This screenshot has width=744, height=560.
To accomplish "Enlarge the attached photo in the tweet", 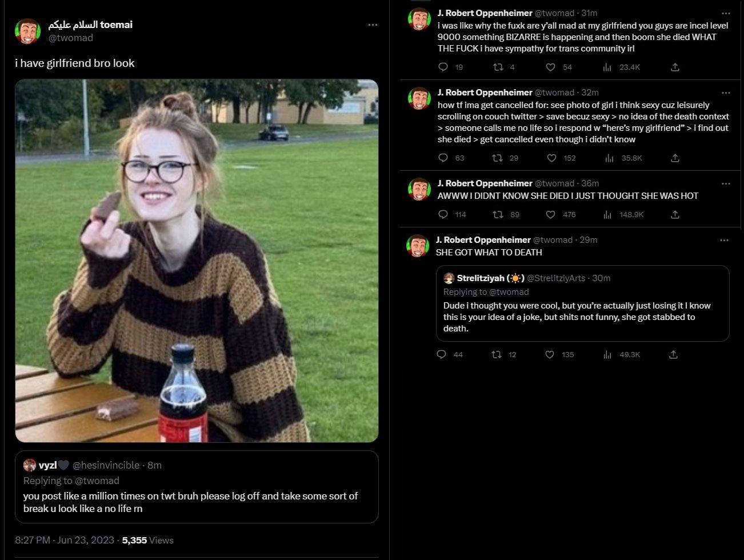I will (x=197, y=261).
